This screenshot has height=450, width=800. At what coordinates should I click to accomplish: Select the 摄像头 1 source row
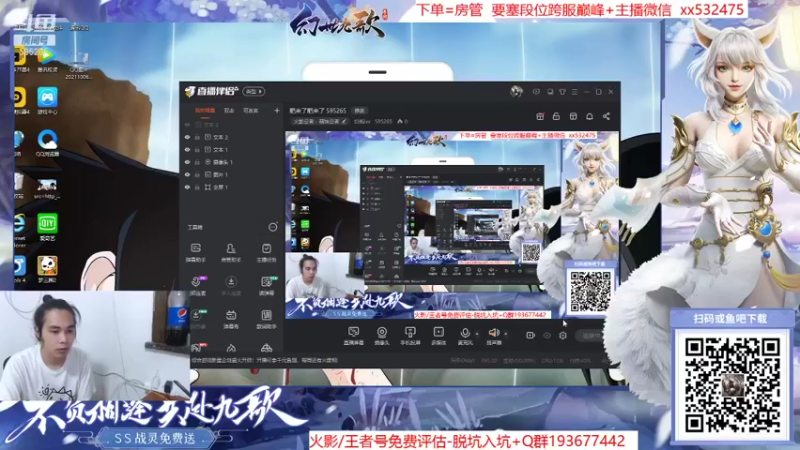click(x=232, y=162)
